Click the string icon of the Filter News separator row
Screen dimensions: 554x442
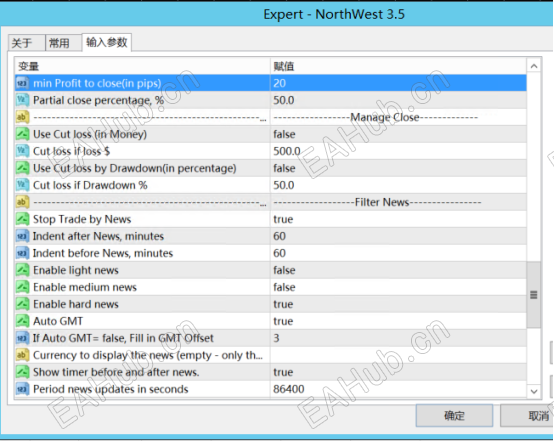point(22,202)
